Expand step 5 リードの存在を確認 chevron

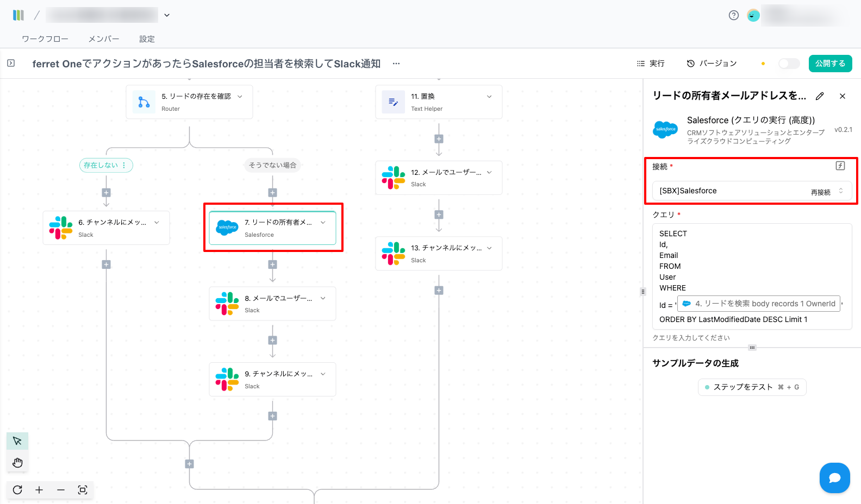point(240,97)
